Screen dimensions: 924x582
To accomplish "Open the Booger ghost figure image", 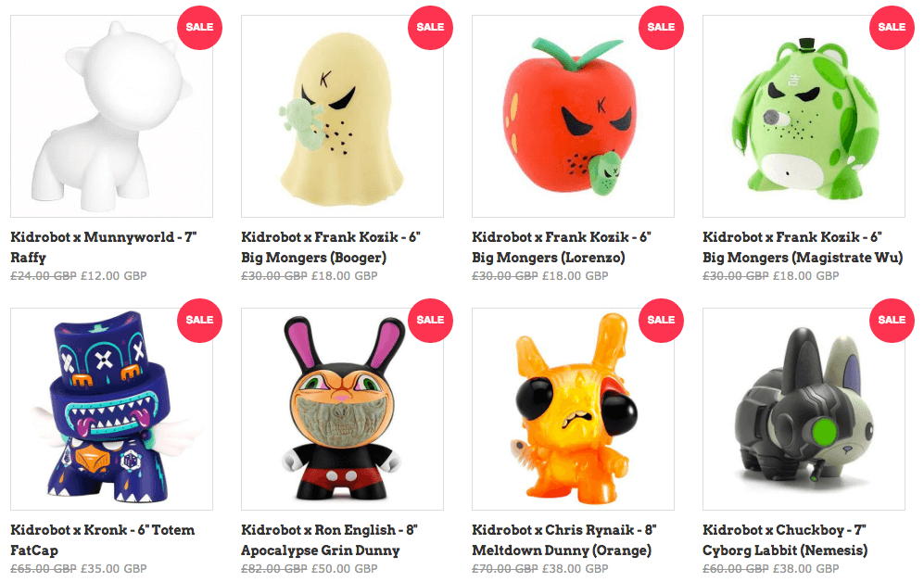I will (x=342, y=116).
